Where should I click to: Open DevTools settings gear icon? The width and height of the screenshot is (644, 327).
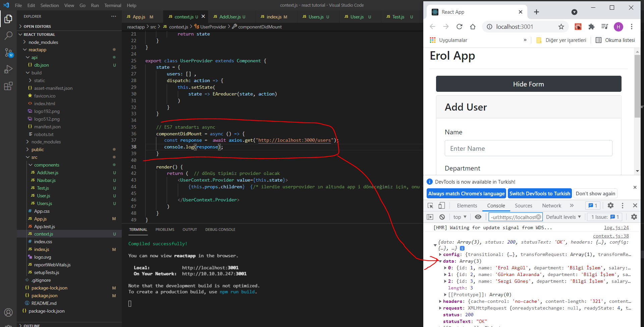point(610,205)
